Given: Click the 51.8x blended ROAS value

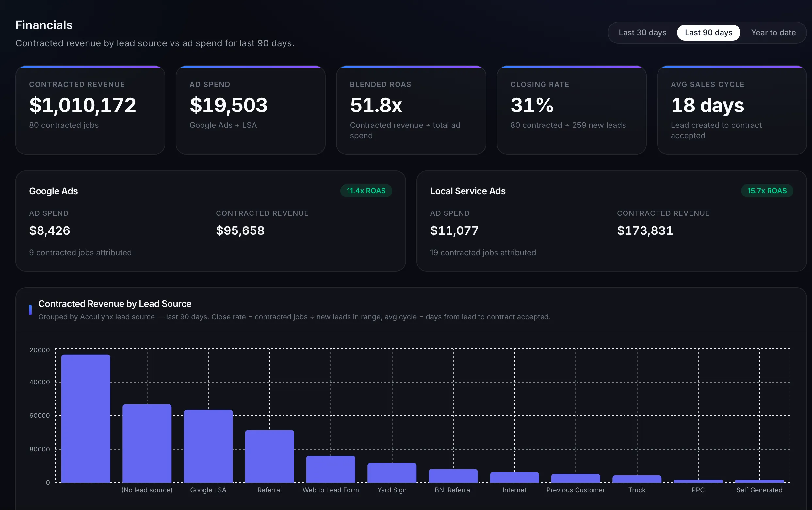Looking at the screenshot, I should click(x=376, y=105).
